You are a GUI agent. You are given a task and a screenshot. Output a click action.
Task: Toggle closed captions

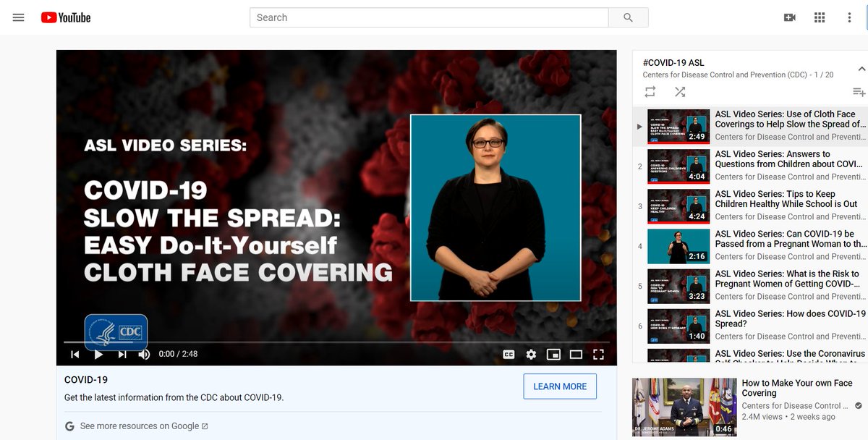point(509,354)
